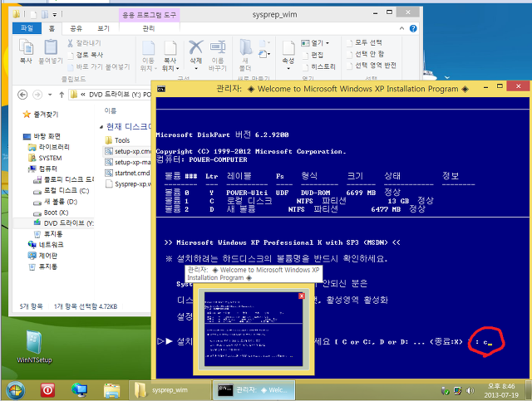
Task: Switch to the View (보기) ribbon tab
Action: pos(103,28)
